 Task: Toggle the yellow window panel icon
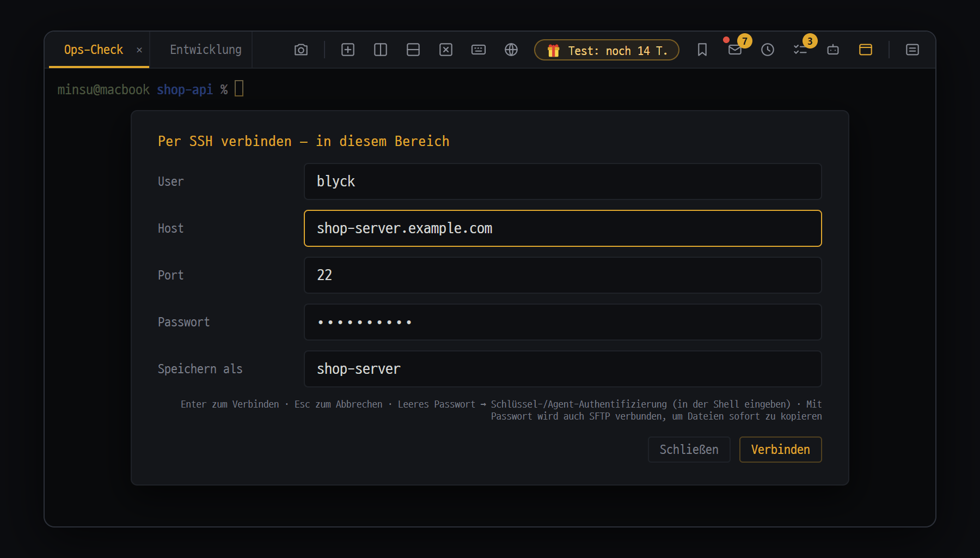point(866,50)
